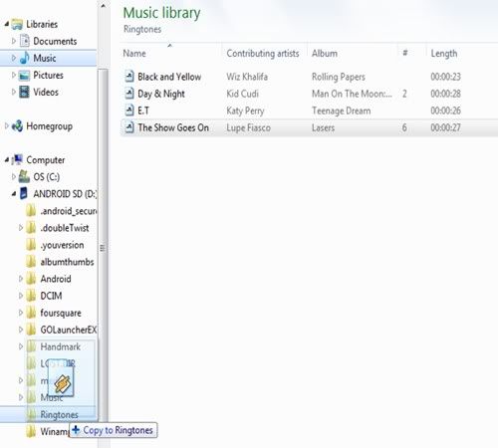The width and height of the screenshot is (498, 448).
Task: Click the .youversion folder icon
Action: (31, 245)
